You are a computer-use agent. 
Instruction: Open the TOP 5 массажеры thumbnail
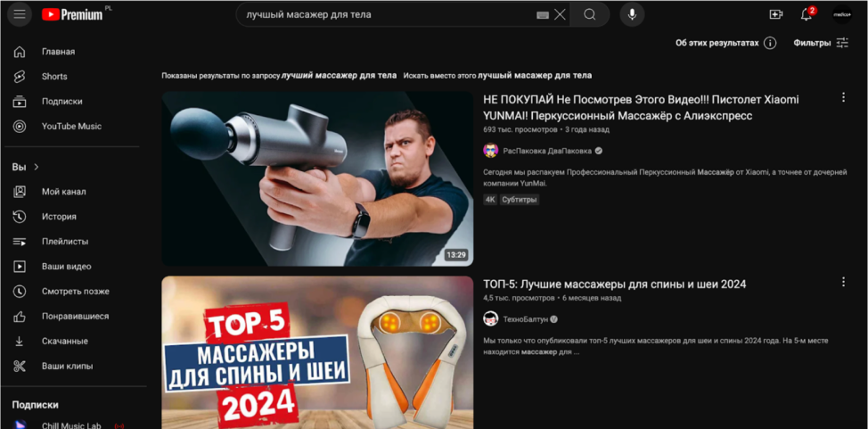click(317, 352)
